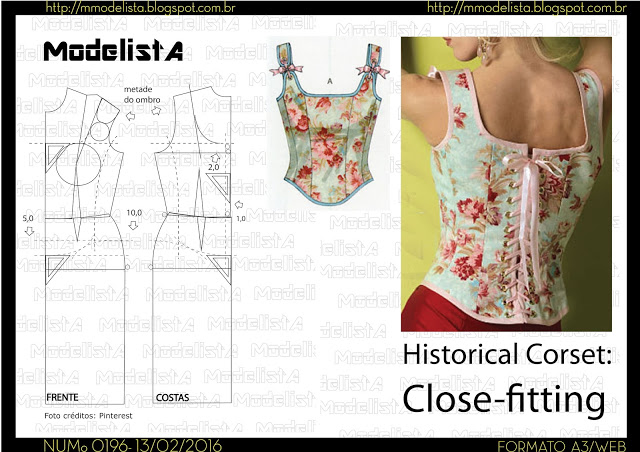Click the down arrow below the 5,0 measurement
The width and height of the screenshot is (640, 452).
coord(27,228)
